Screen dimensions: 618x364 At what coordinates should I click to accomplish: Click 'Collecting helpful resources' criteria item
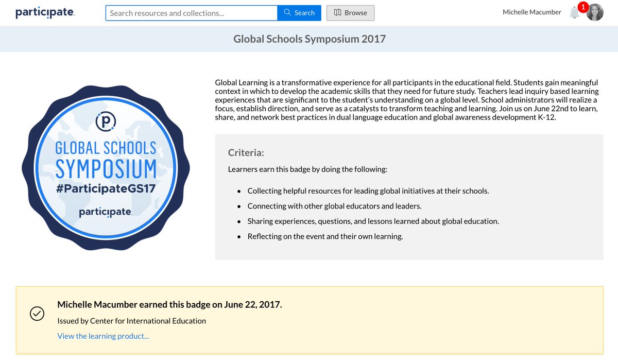(368, 190)
